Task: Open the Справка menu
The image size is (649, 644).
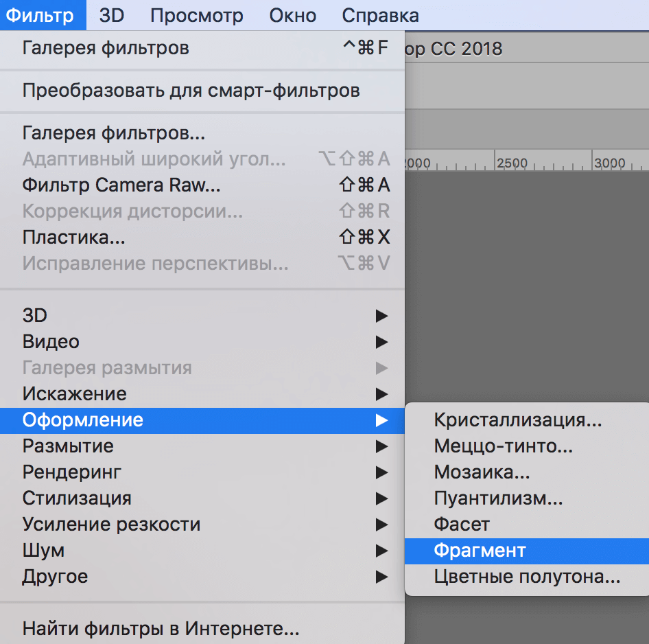Action: point(380,15)
